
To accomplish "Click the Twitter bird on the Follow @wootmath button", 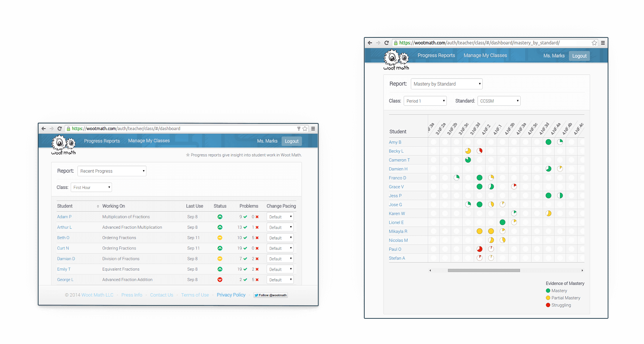I will click(257, 295).
